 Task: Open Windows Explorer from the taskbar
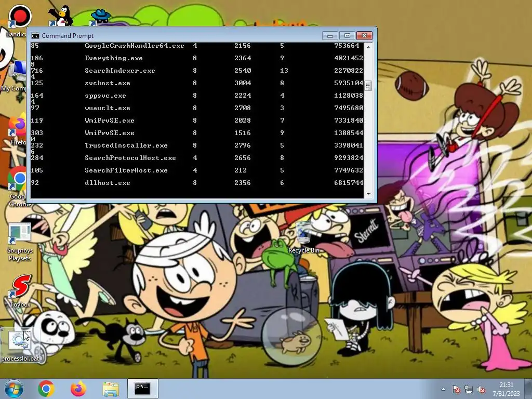click(111, 389)
